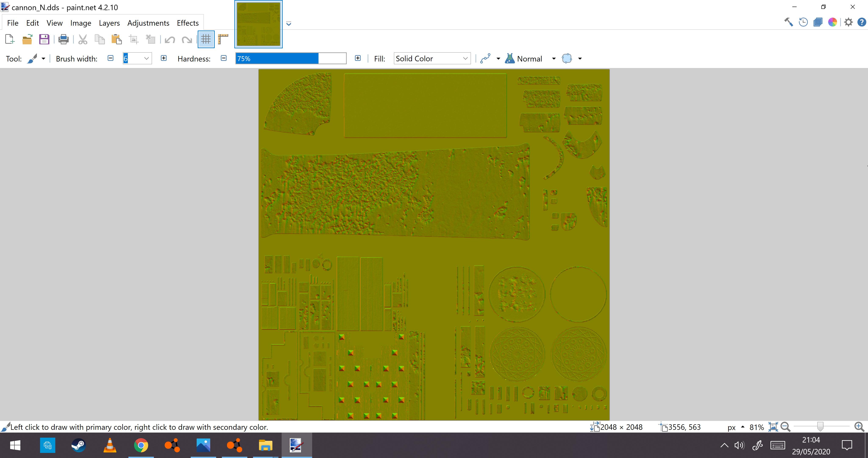868x458 pixels.
Task: Decrease hardness with the minus button
Action: coord(224,58)
